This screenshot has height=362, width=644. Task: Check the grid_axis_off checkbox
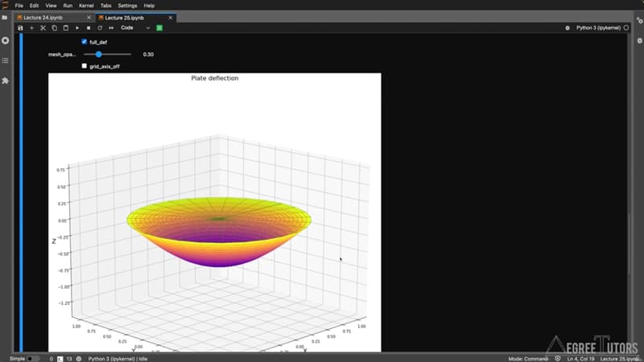point(85,66)
